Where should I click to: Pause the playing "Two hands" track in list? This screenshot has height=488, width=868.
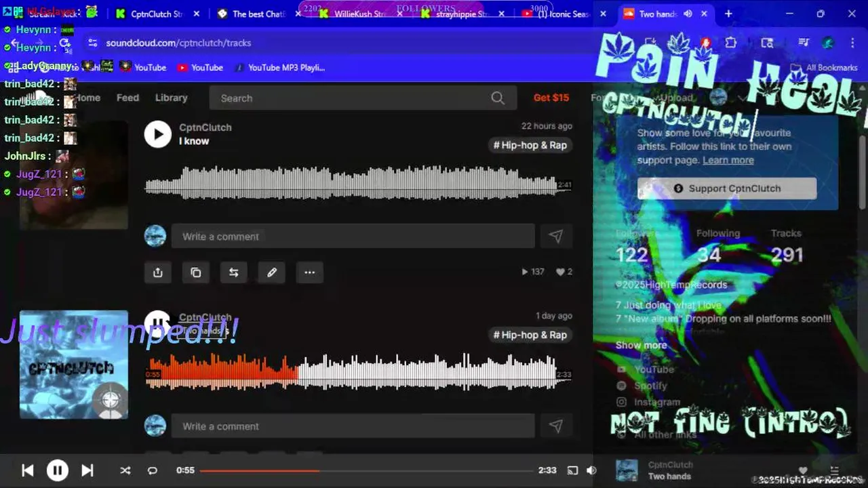(x=157, y=324)
